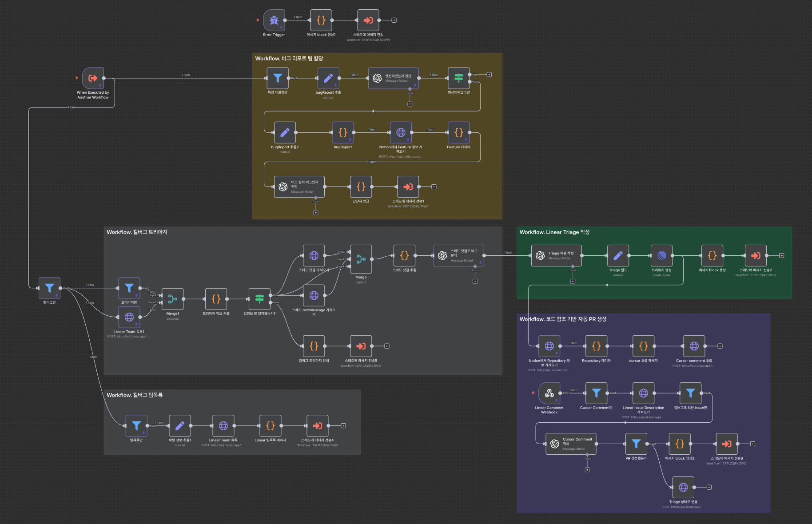Open the Cursor Comment 워싱 model node

coord(571,444)
